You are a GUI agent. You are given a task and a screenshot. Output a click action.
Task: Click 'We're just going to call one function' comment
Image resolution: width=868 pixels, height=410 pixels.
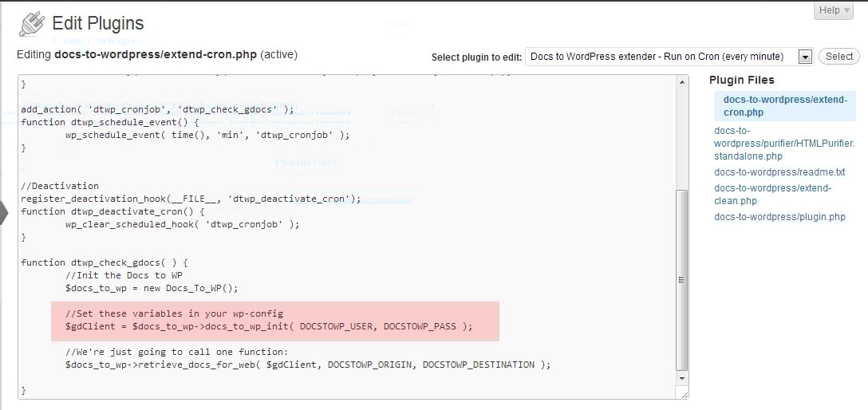(x=176, y=352)
